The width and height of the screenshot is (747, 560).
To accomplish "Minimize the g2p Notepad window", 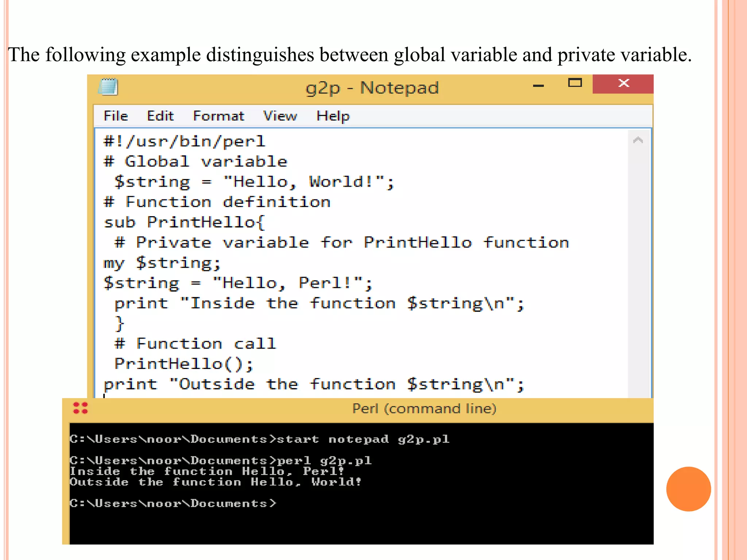I will click(538, 85).
